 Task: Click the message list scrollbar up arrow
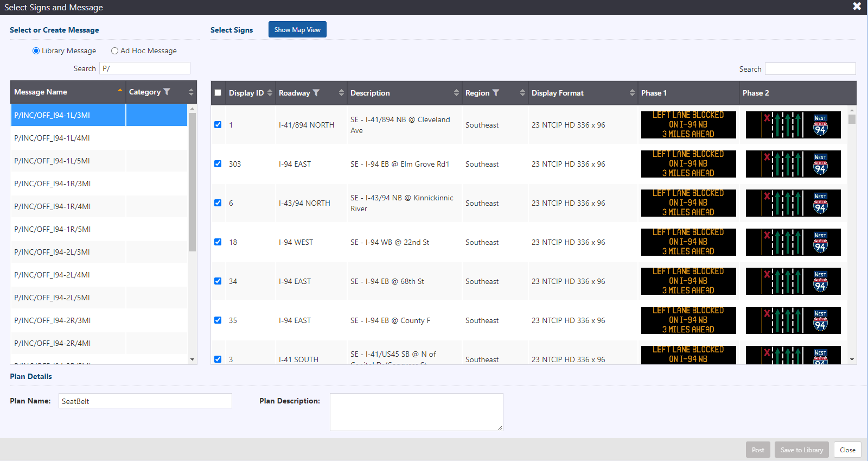[192, 109]
